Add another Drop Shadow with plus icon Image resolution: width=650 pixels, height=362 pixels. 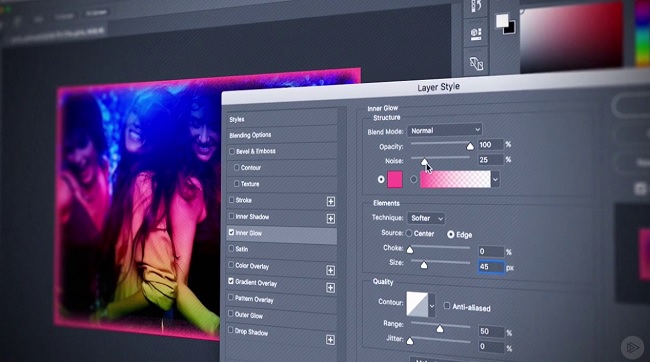point(330,340)
